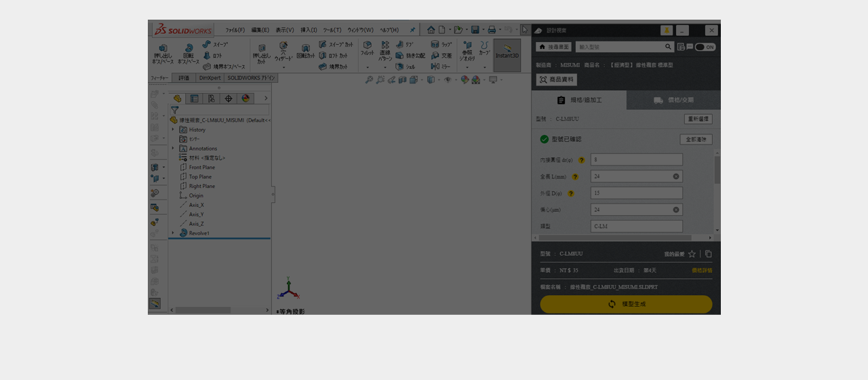Click the Save icon in toolbar
The width and height of the screenshot is (868, 380).
coord(475,30)
